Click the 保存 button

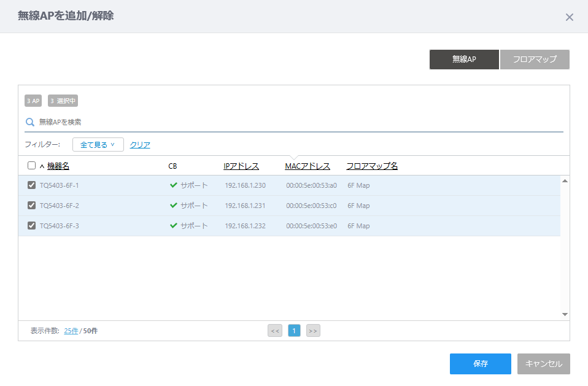(481, 364)
